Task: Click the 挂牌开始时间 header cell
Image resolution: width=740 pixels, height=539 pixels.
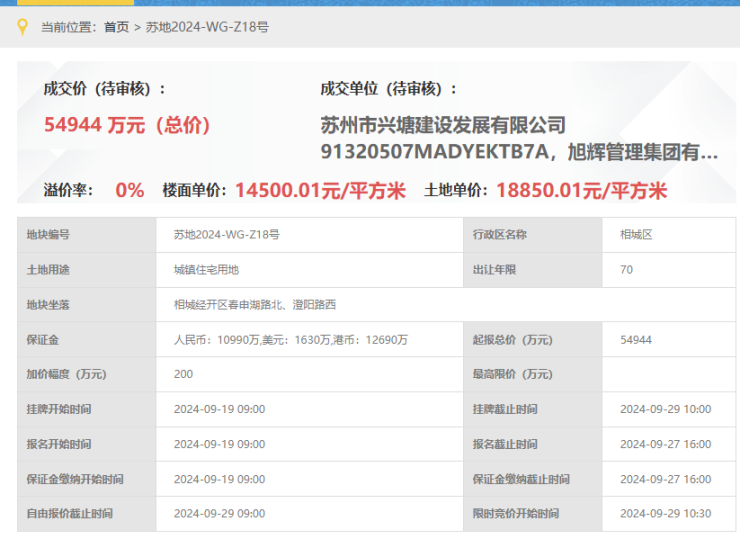Action: coord(87,409)
